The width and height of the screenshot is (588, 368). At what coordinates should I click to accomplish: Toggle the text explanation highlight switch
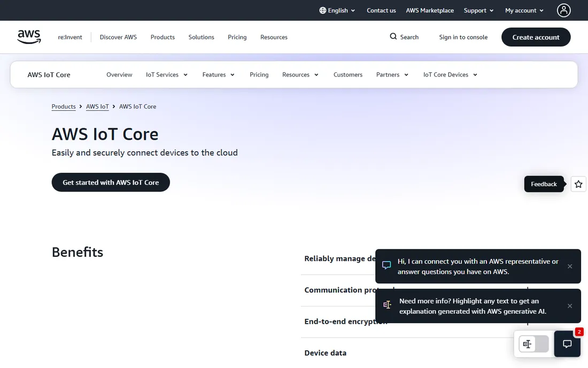pyautogui.click(x=533, y=343)
